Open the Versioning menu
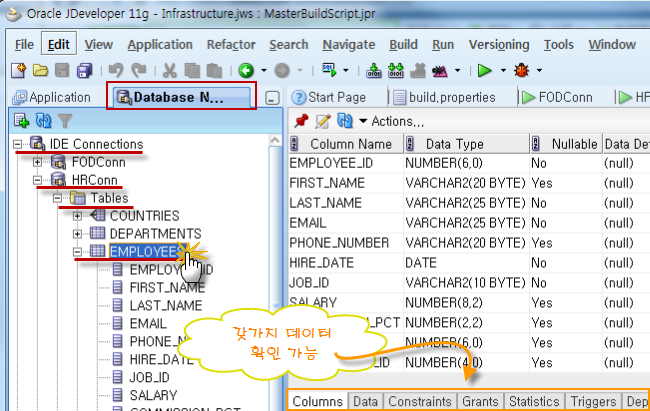 (499, 44)
